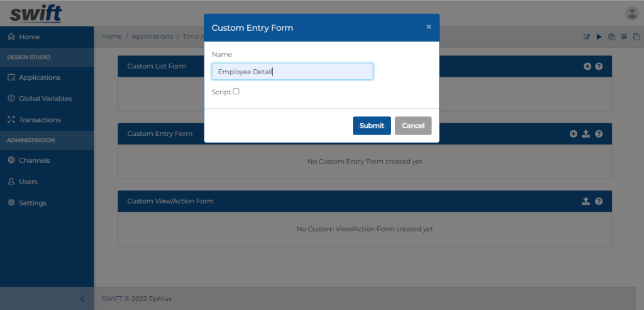Click the rightmost copy icon in toolbar

pos(636,36)
